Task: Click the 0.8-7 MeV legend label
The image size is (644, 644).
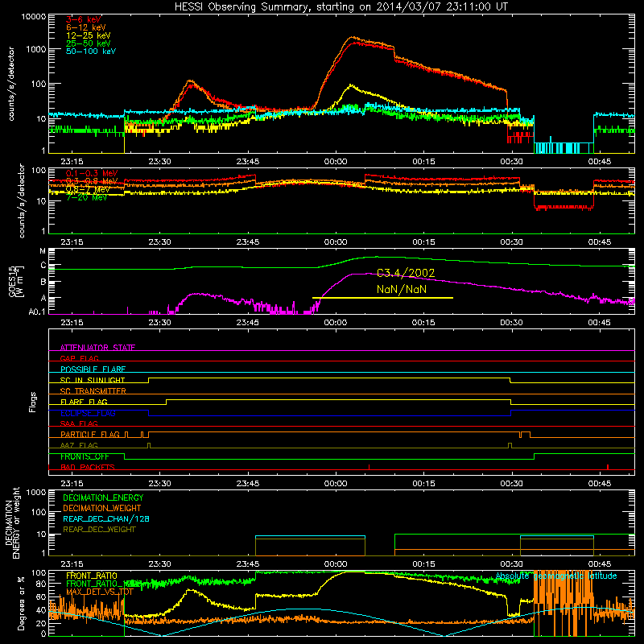Action: click(88, 189)
